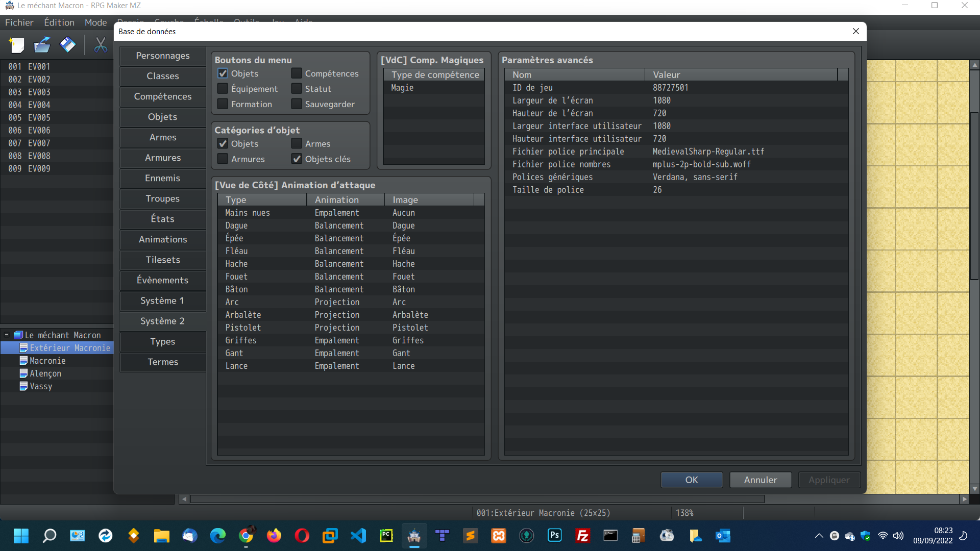Click the Cut scissors icon
The image size is (980, 551).
[x=101, y=45]
